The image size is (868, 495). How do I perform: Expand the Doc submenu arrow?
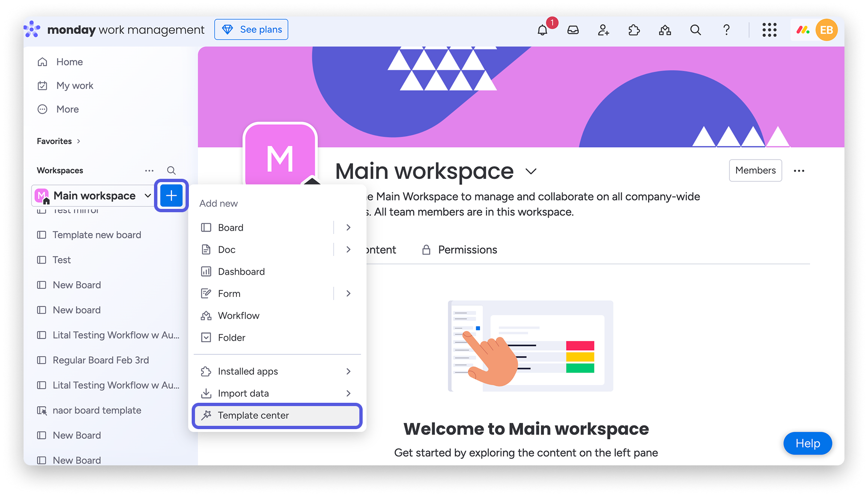(349, 250)
